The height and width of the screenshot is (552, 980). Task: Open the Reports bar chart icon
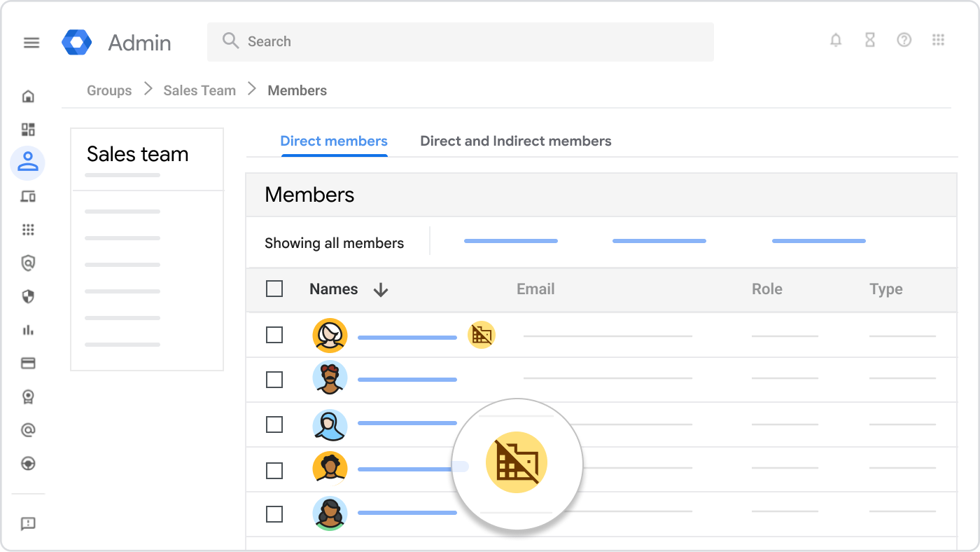pyautogui.click(x=28, y=330)
